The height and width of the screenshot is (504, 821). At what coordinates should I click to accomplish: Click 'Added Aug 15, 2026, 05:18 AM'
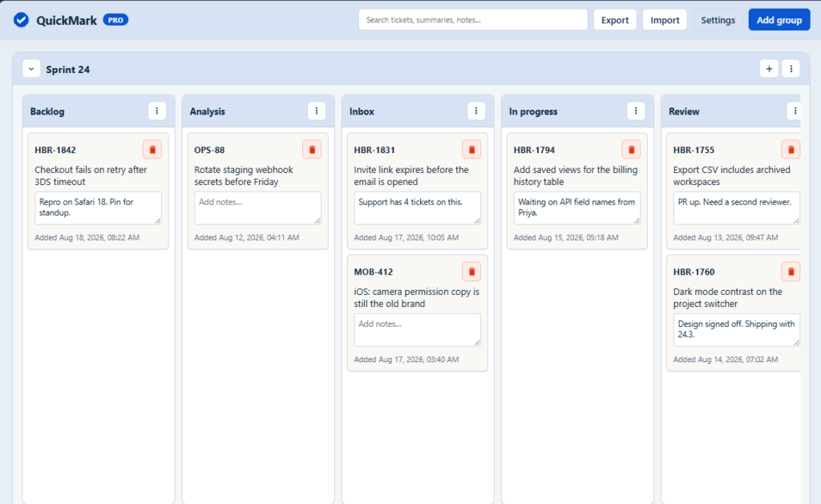click(566, 238)
